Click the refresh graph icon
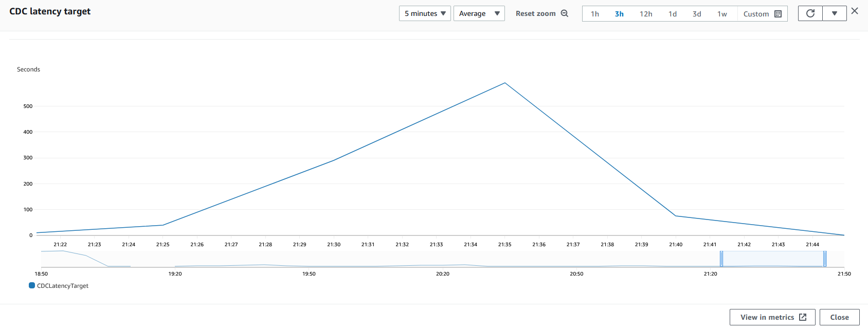Image resolution: width=868 pixels, height=329 pixels. (810, 13)
